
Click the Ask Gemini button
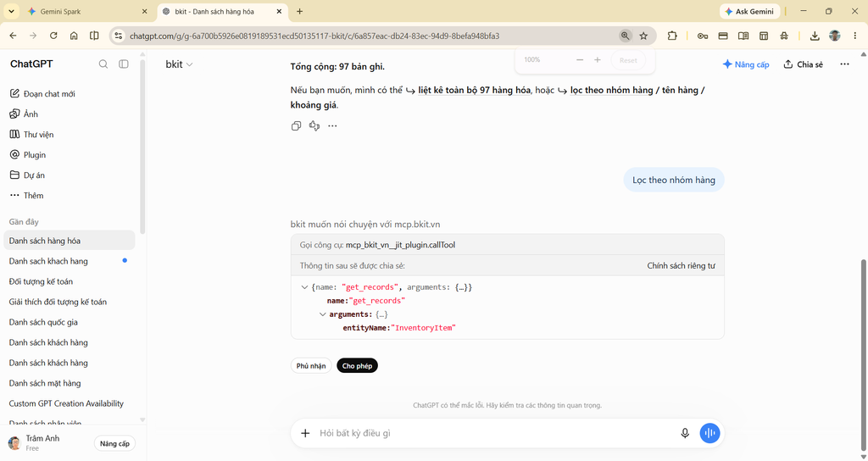(749, 11)
